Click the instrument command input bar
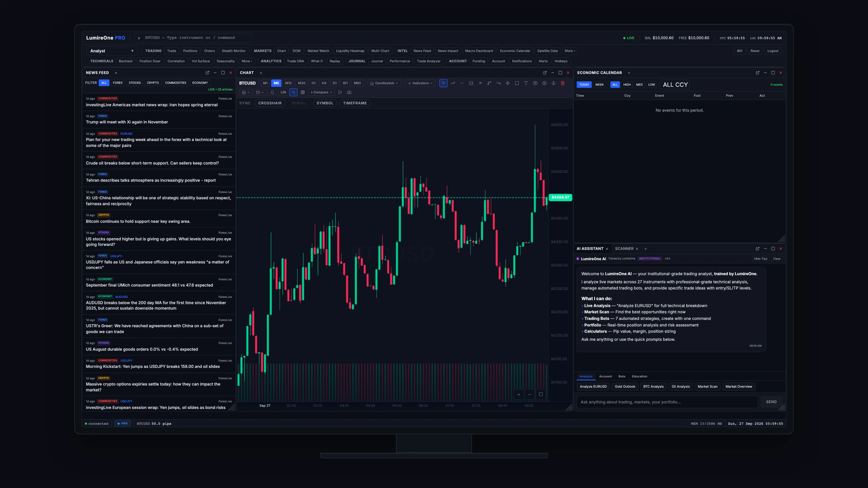This screenshot has width=868, height=488. coord(193,38)
